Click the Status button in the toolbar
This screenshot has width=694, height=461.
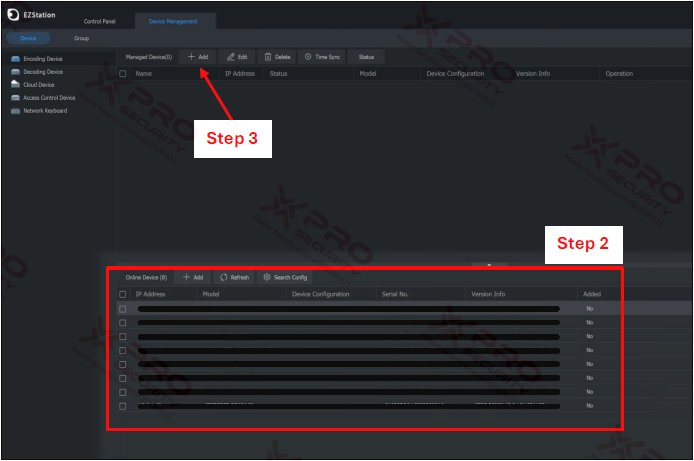coord(366,57)
